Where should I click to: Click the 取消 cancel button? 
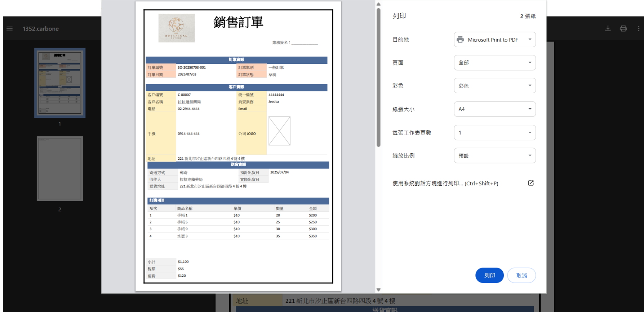tap(521, 275)
